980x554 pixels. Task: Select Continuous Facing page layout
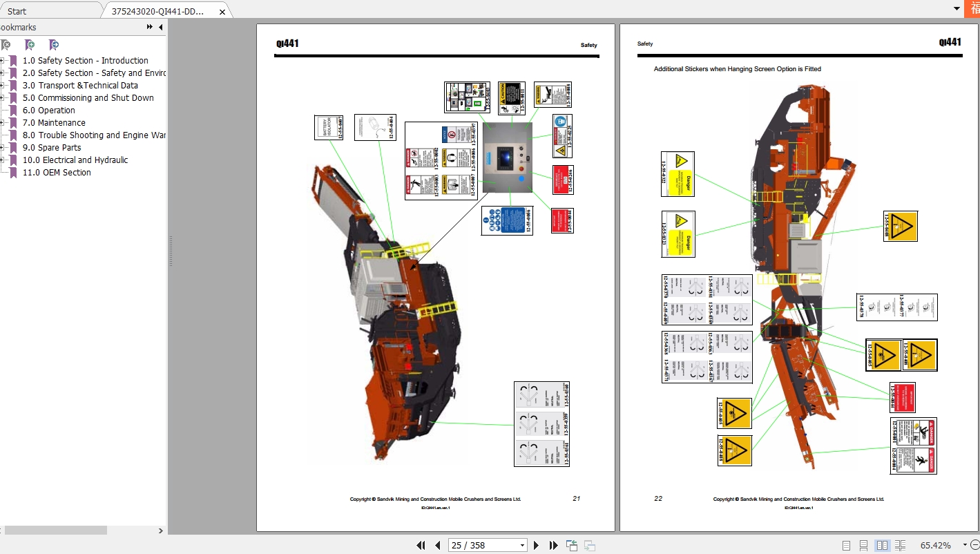[x=899, y=545]
